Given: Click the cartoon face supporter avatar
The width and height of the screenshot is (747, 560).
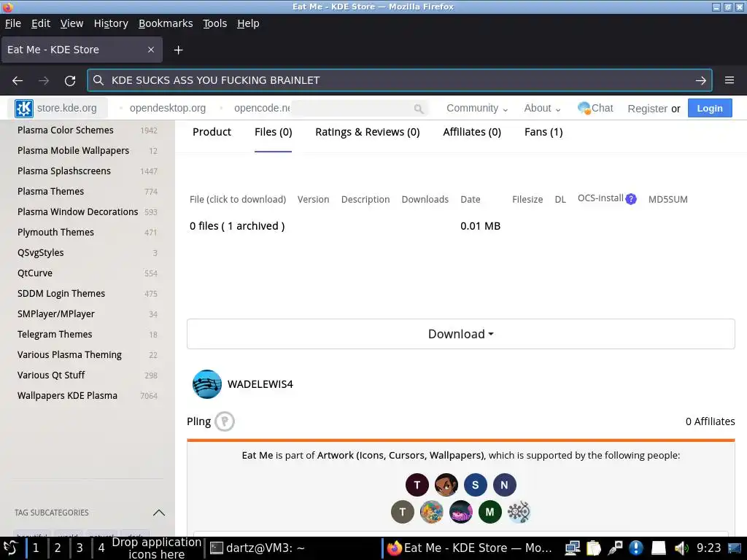Looking at the screenshot, I should pos(446,485).
